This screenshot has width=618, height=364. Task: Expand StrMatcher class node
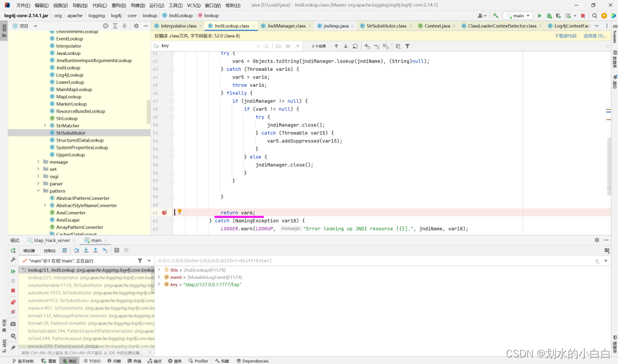[x=44, y=126]
